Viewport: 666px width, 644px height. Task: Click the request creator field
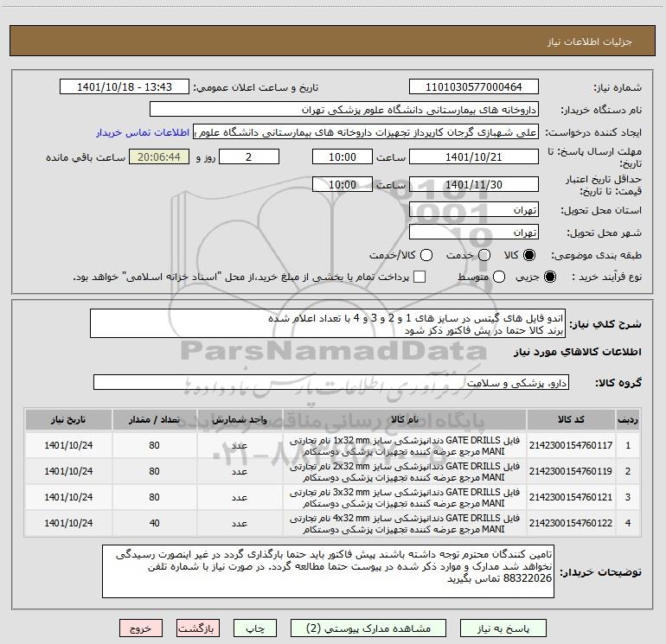(x=366, y=131)
